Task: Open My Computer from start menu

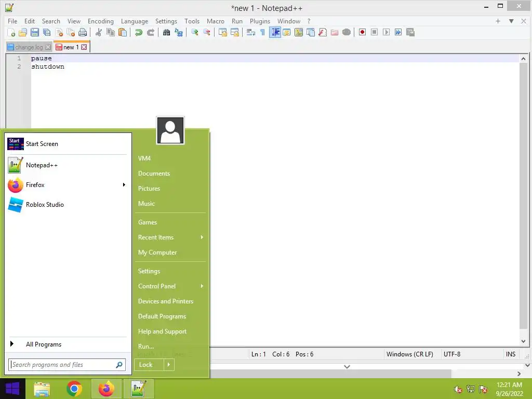Action: [157, 252]
